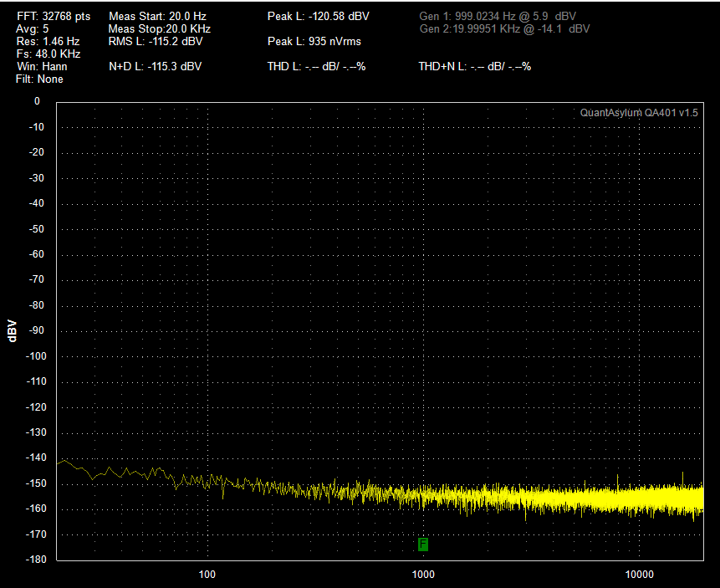Click the "Peak L: 935 nVrms" readout
The width and height of the screenshot is (720, 588).
click(314, 41)
